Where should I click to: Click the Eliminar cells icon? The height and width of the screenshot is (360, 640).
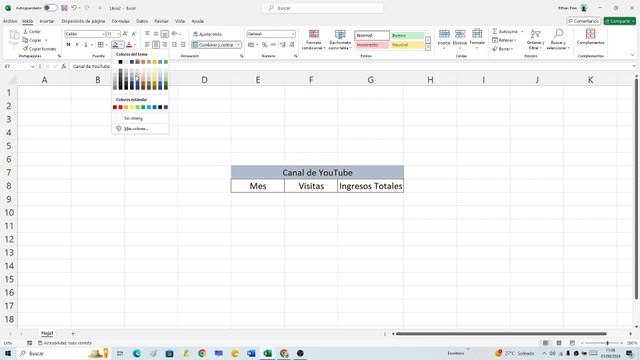460,34
